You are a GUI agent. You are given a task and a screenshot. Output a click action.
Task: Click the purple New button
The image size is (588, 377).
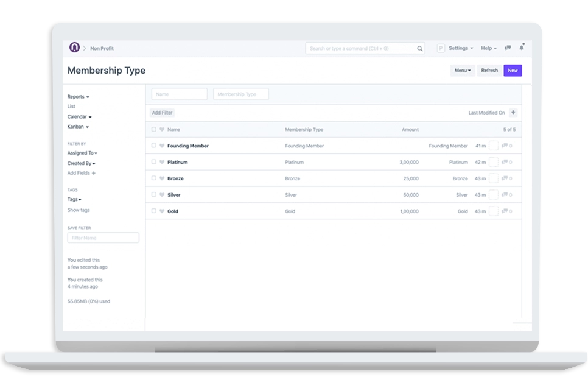[x=513, y=71]
